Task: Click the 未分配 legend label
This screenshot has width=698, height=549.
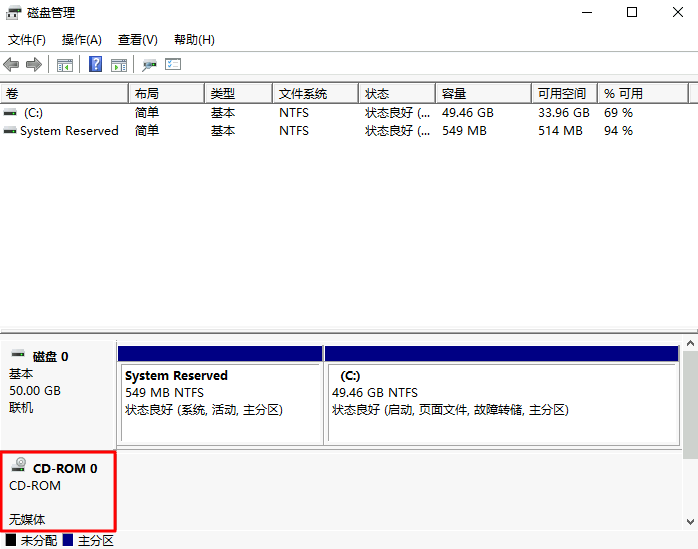Action: pos(39,541)
